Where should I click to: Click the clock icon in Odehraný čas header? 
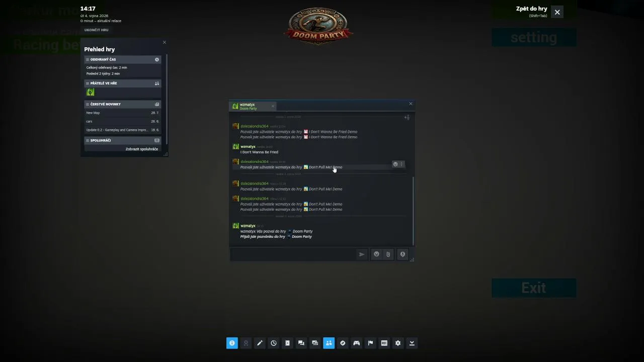(x=157, y=60)
